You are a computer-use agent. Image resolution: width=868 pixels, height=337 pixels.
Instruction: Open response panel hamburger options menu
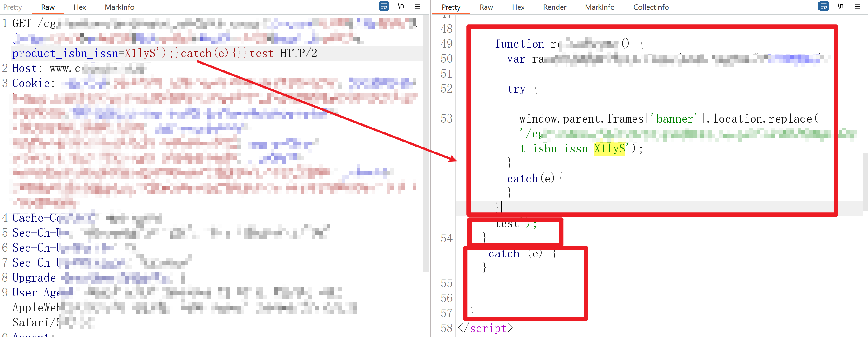(857, 6)
